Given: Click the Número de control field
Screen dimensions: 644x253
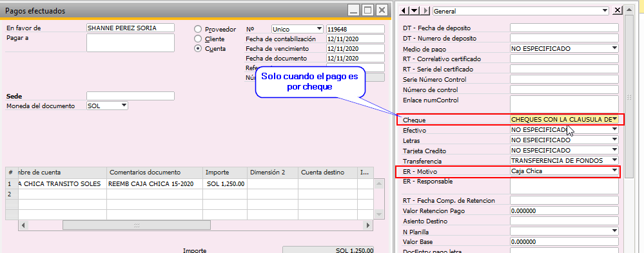Looking at the screenshot, I should (564, 89).
